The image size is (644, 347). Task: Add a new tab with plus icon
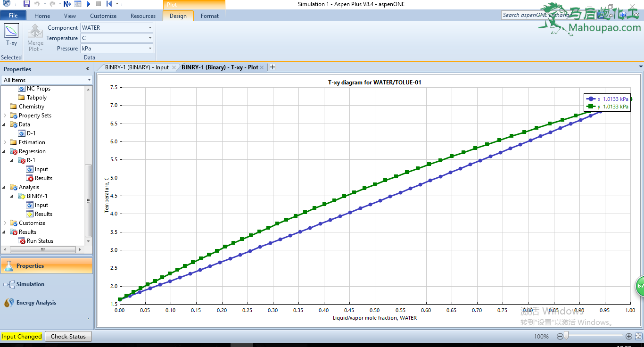coord(272,67)
